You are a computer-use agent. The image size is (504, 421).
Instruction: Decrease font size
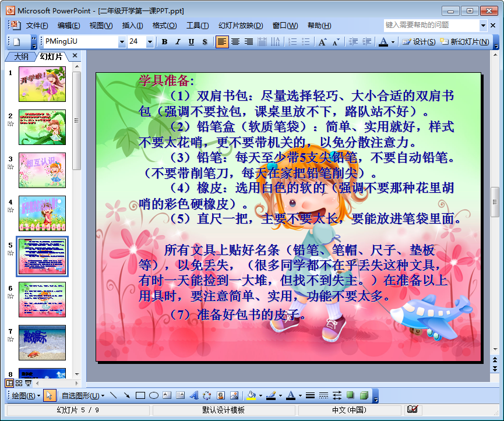336,42
